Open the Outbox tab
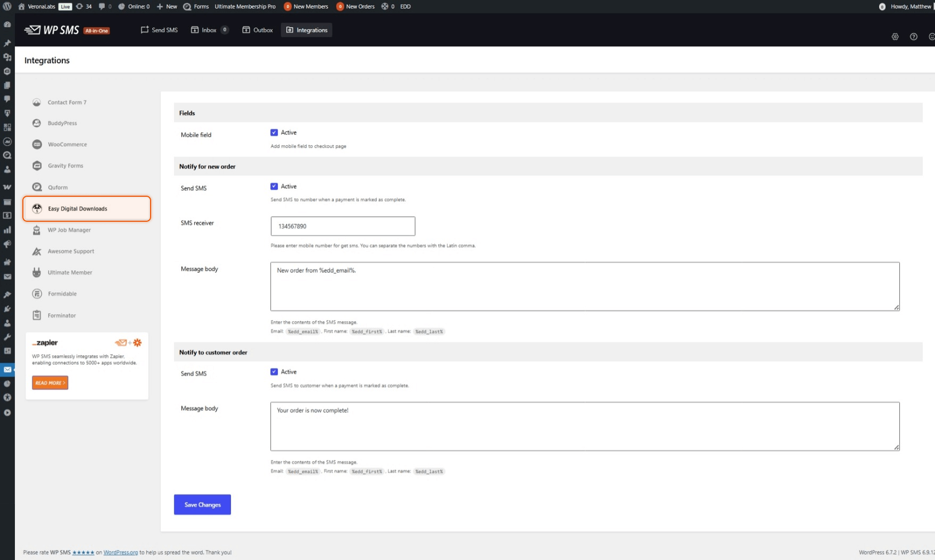 tap(258, 30)
